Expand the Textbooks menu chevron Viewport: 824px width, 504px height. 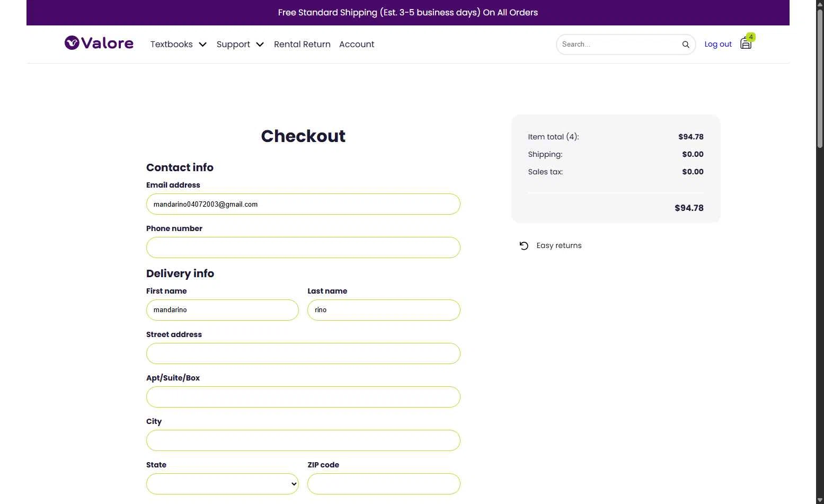click(x=202, y=45)
